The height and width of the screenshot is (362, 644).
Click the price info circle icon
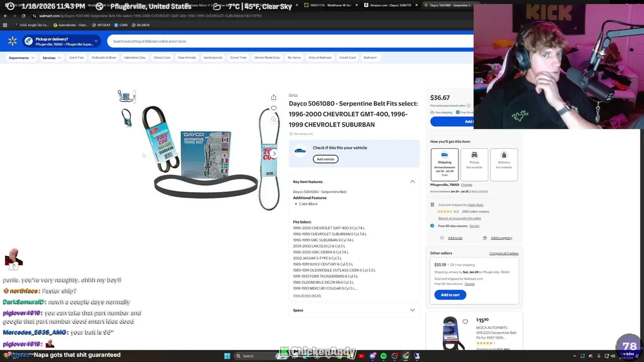point(468,106)
